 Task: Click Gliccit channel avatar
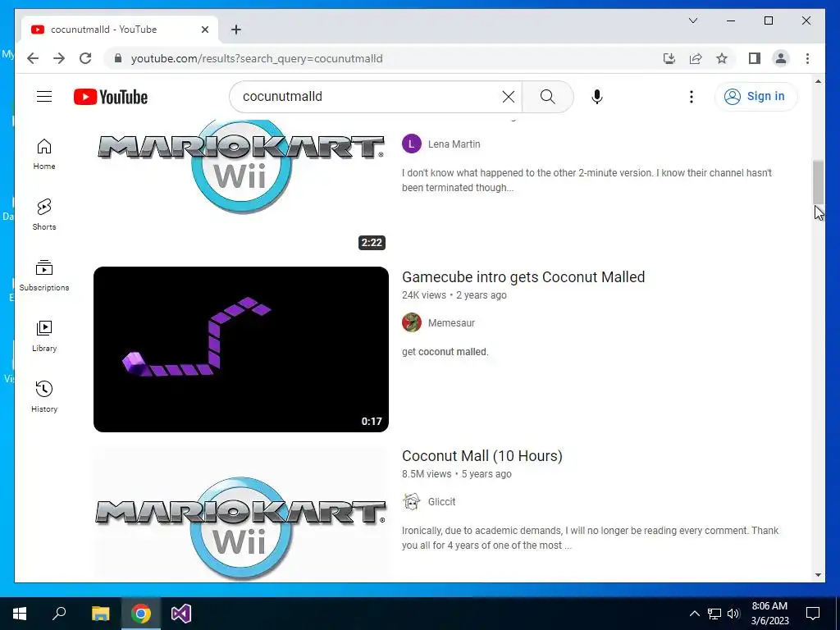[x=412, y=501]
